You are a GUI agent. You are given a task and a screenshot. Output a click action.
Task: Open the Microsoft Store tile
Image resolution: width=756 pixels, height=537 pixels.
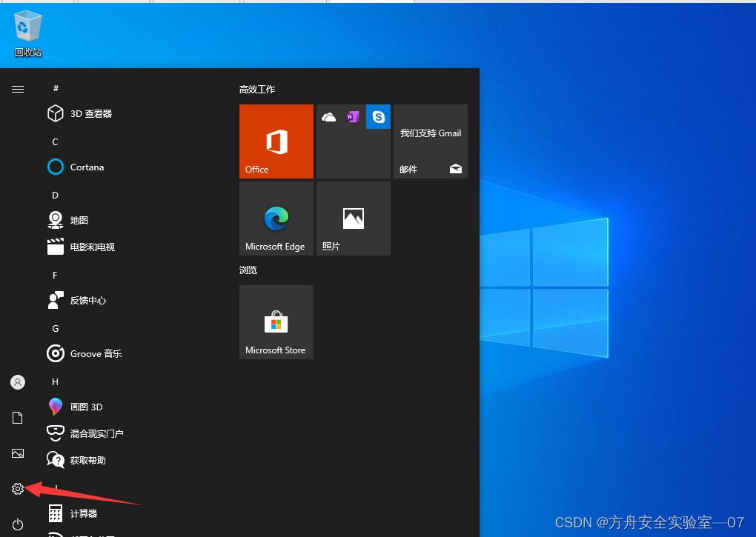point(276,322)
